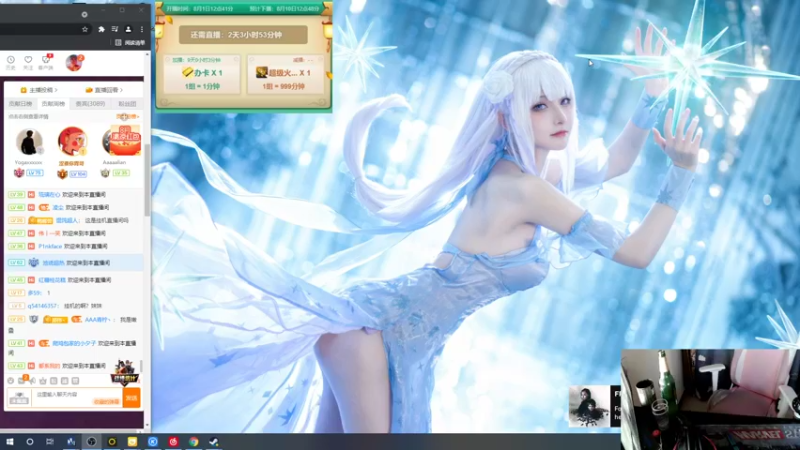Click the 超级火 X 1 gift card
800x450 pixels.
click(285, 74)
